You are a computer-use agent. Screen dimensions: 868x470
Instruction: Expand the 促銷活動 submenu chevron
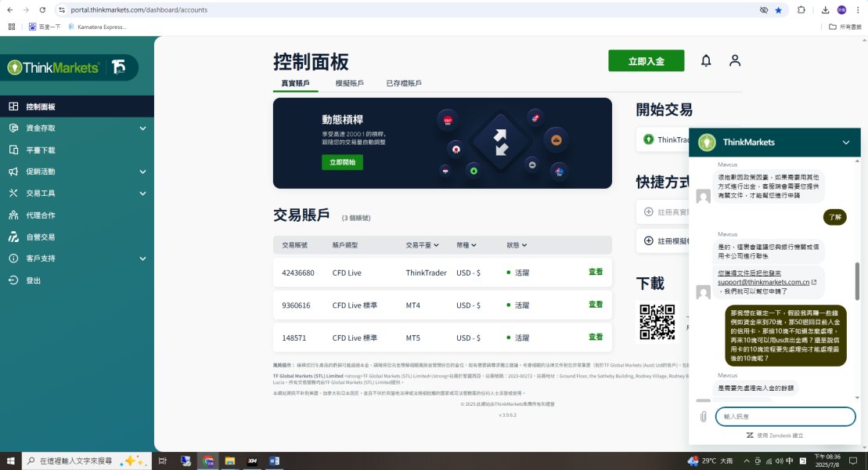click(x=142, y=172)
